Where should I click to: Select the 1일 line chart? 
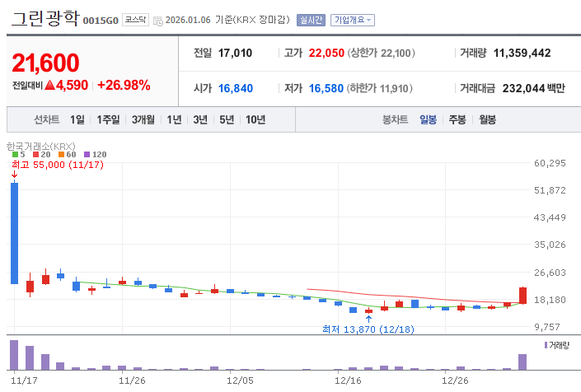click(x=77, y=119)
